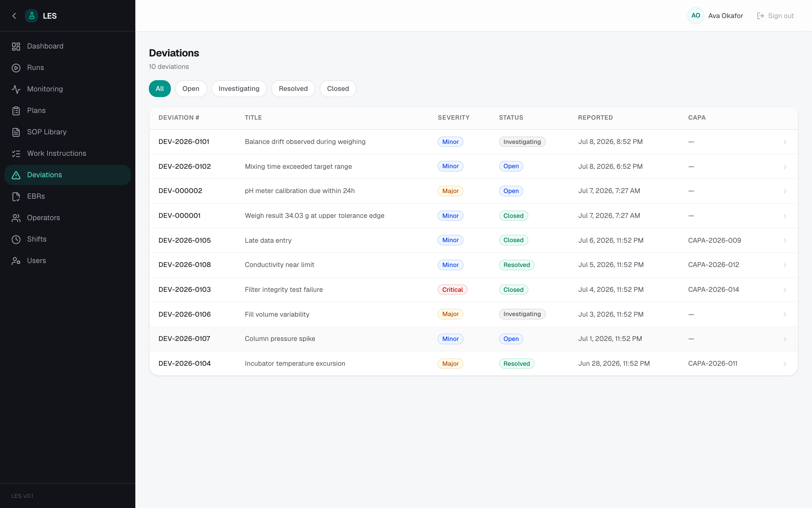Screen dimensions: 812x508
Task: Click the title 'Mixing time exceeded target range'
Action: coord(298,167)
